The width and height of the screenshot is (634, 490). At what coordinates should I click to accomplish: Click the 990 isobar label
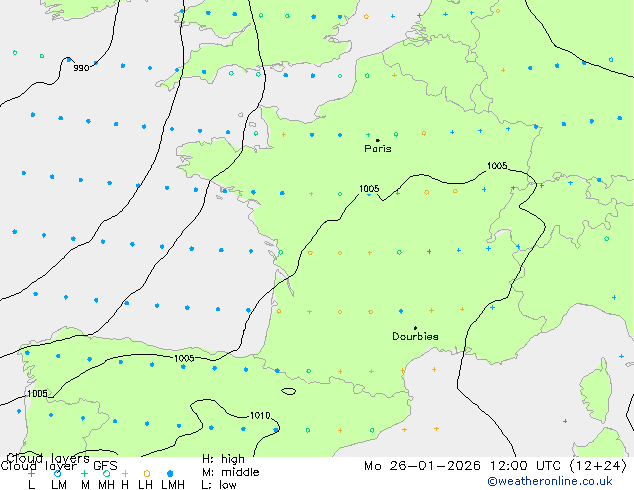81,68
